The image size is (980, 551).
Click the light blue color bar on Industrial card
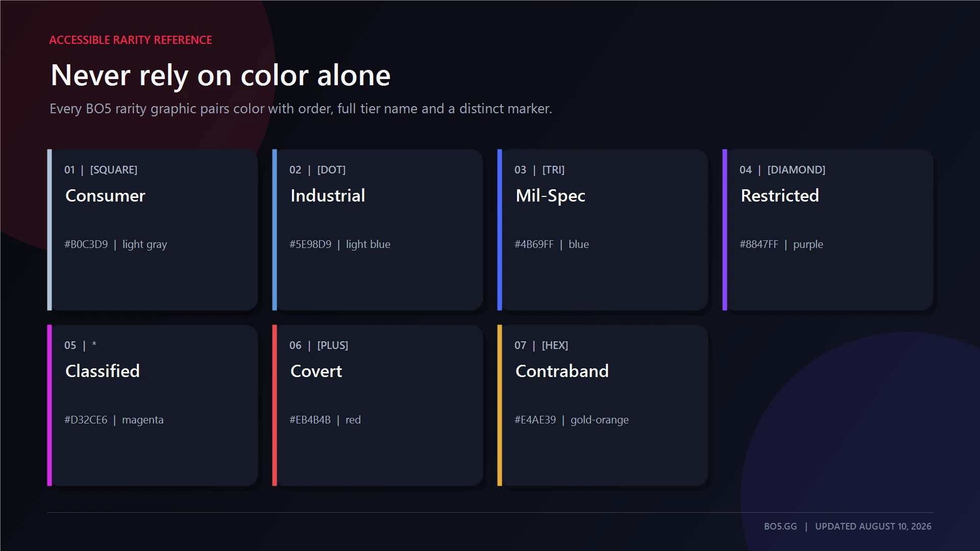[275, 230]
